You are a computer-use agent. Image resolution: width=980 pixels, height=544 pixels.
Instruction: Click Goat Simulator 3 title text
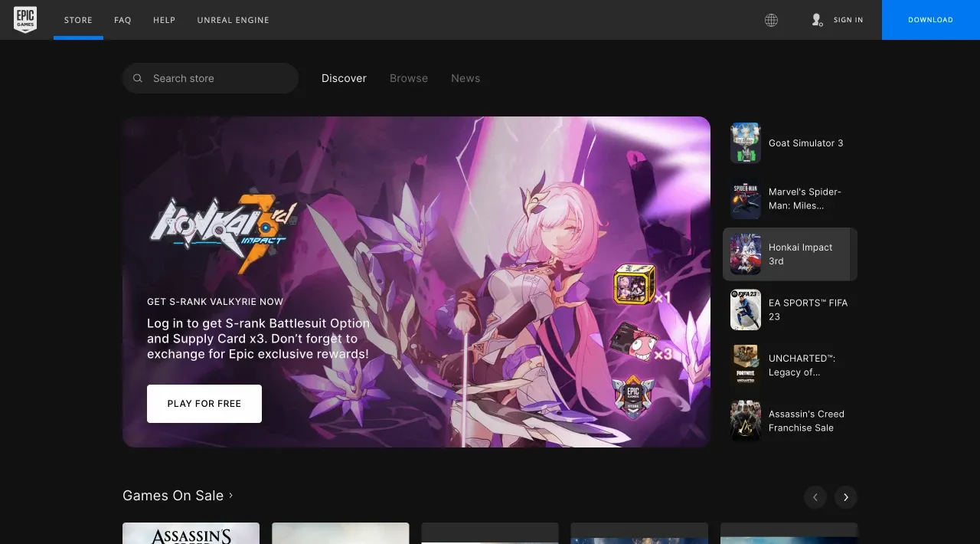point(806,143)
